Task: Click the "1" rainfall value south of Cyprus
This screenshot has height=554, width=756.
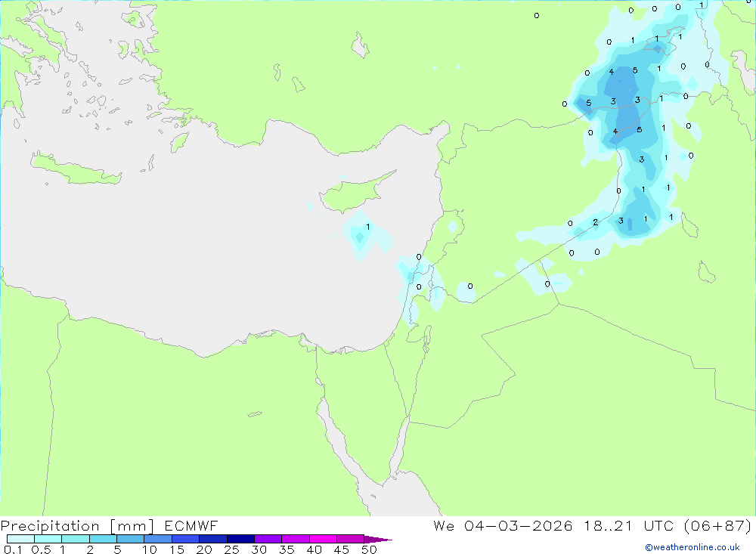Action: pyautogui.click(x=368, y=227)
